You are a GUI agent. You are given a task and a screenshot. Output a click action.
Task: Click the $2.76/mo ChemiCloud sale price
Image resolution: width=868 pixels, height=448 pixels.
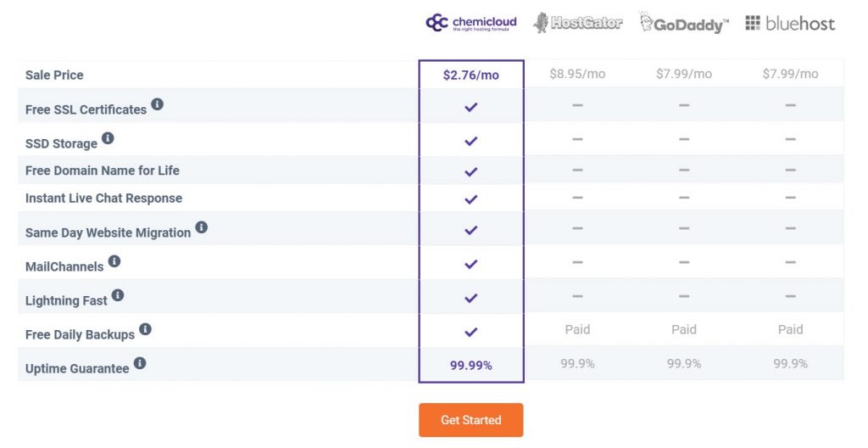tap(470, 75)
